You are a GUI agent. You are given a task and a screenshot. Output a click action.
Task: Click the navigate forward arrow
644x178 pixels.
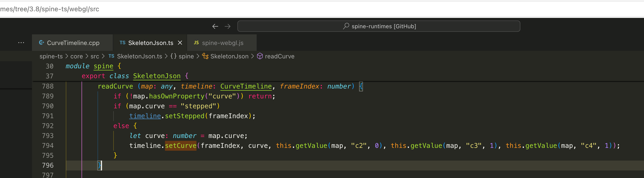[x=228, y=26]
